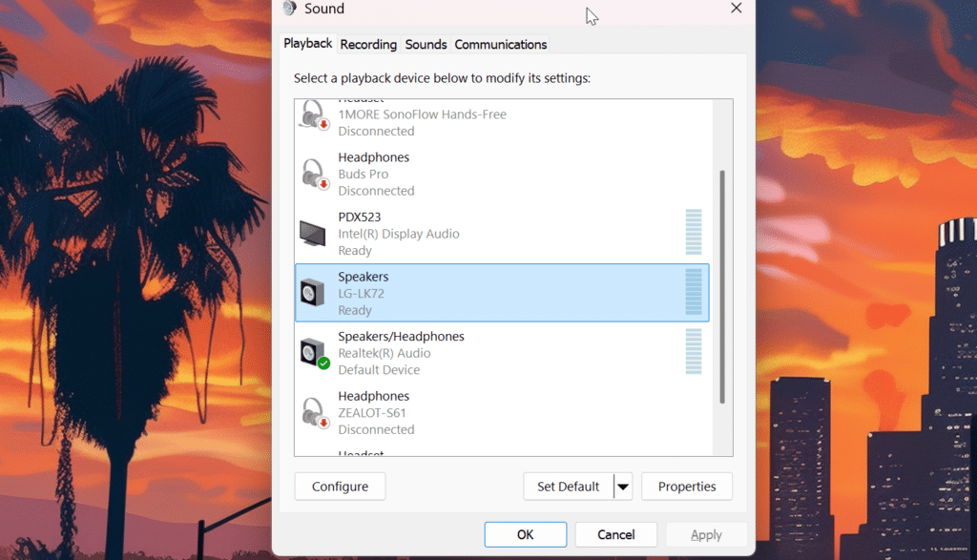Click the device list vertical scrollbar thumb
Image resolution: width=977 pixels, height=560 pixels.
click(x=722, y=286)
